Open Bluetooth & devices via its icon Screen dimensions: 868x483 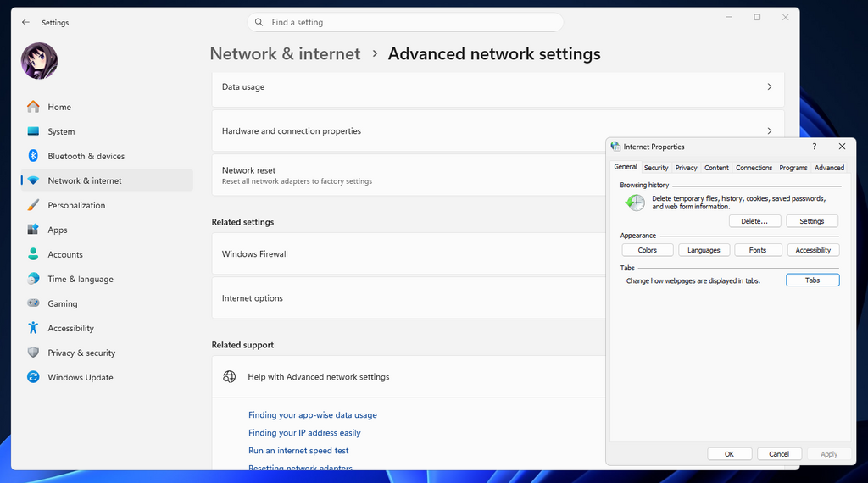click(33, 156)
